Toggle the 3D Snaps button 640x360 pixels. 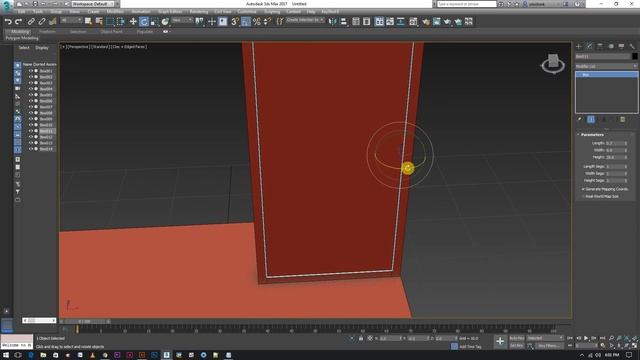point(235,22)
